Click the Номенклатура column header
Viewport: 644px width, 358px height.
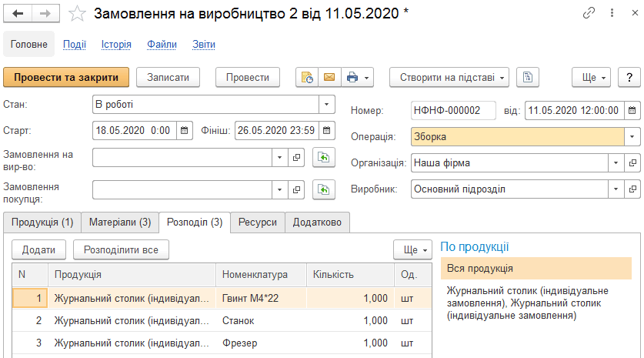[261, 275]
